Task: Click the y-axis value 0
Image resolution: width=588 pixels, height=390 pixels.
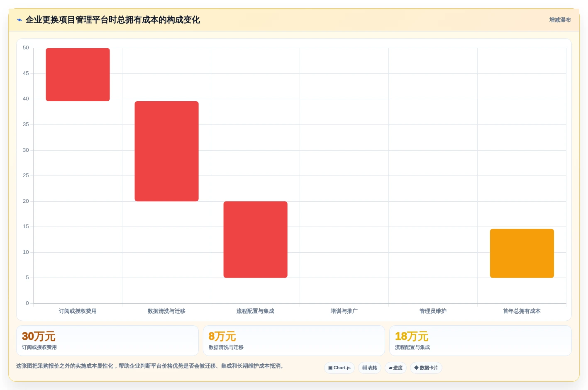Action: point(27,303)
